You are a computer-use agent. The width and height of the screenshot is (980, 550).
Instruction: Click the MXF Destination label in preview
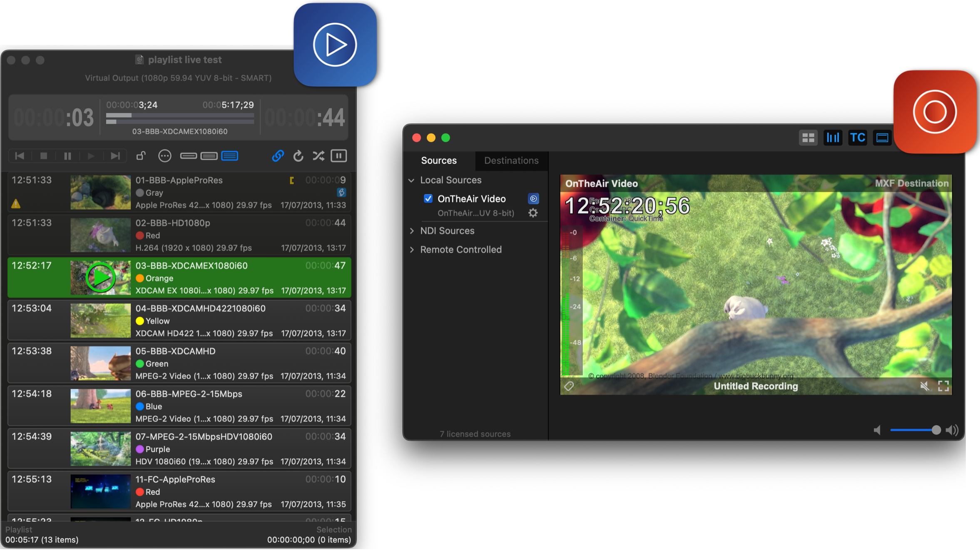coord(912,183)
